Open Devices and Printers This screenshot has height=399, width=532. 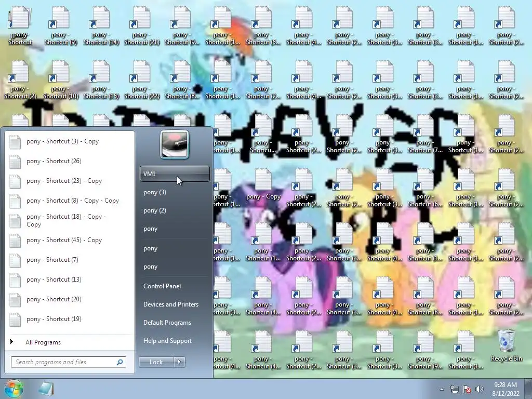[x=175, y=304]
